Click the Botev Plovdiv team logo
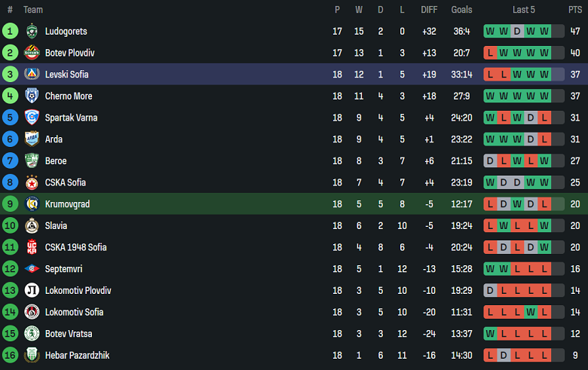The width and height of the screenshot is (588, 370). pos(32,53)
